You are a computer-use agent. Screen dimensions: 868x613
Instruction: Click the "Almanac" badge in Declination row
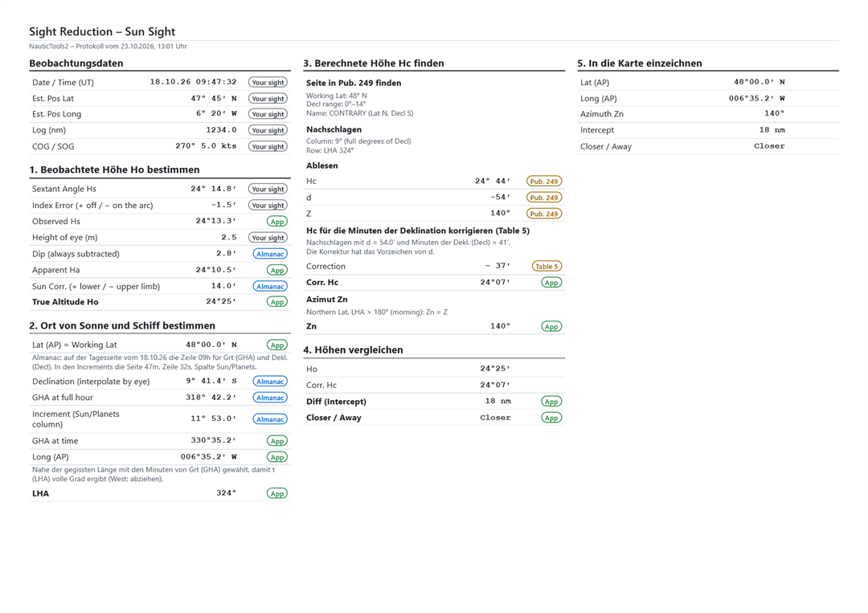(270, 381)
